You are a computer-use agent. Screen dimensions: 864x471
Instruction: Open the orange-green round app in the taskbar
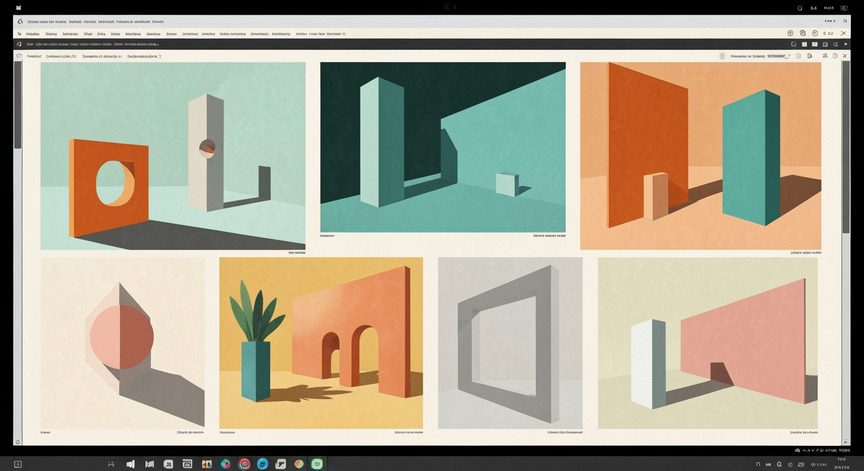[x=299, y=464]
